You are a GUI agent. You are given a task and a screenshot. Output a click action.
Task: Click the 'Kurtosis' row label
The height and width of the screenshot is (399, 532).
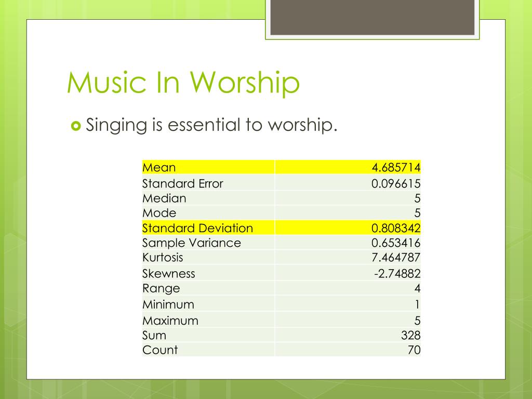point(163,258)
